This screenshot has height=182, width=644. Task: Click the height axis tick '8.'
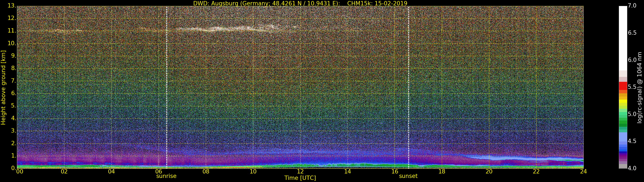point(14,68)
